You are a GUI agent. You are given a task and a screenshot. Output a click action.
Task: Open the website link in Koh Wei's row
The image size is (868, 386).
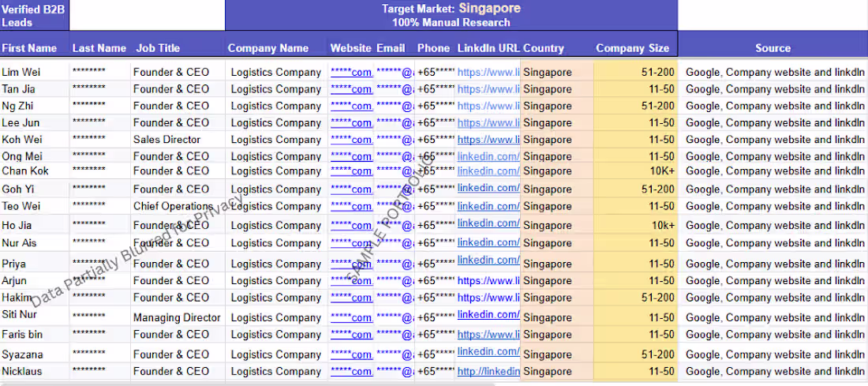click(x=351, y=140)
